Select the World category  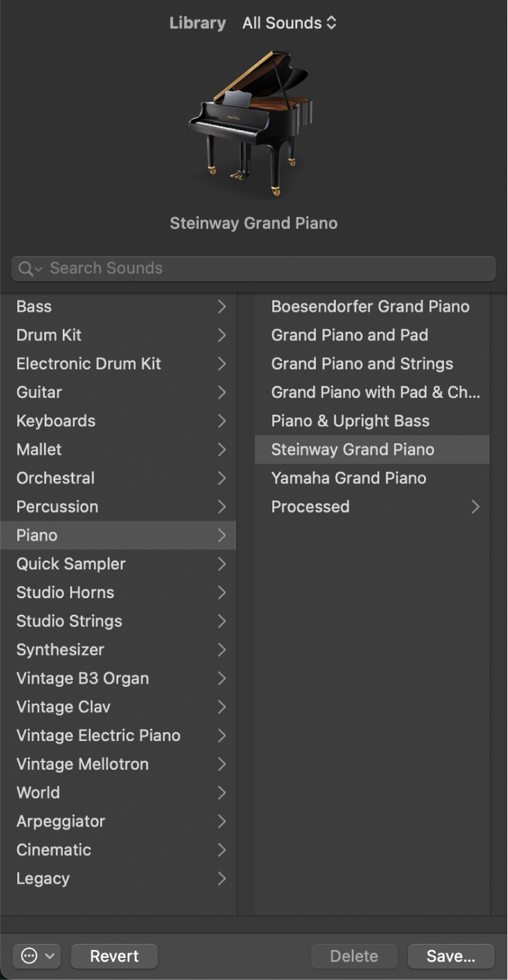tap(118, 793)
